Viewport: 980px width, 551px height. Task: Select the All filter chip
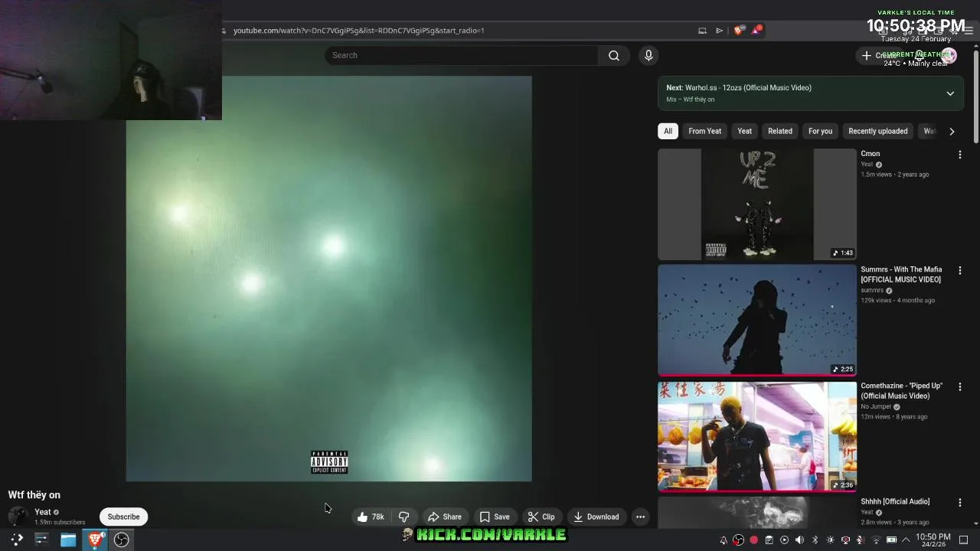coord(668,131)
